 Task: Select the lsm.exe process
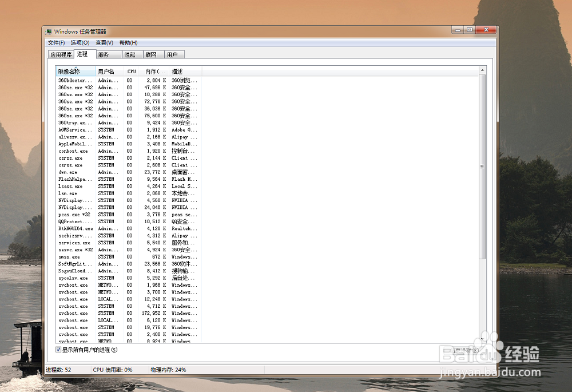[129, 193]
